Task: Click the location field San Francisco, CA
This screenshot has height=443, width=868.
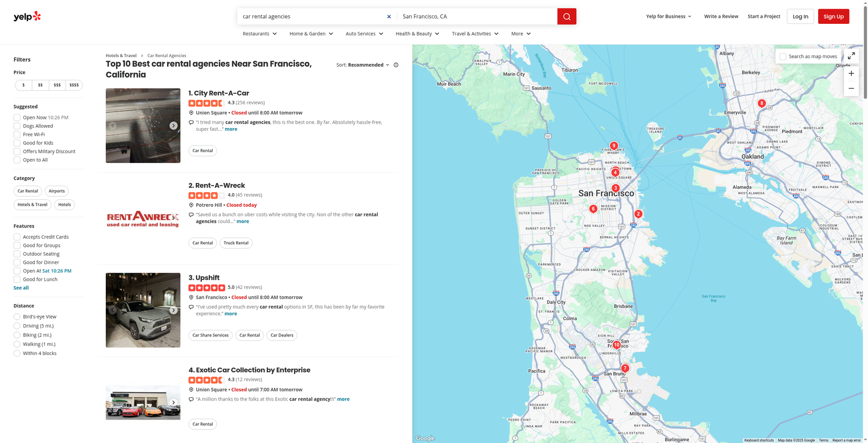Action: pos(477,16)
